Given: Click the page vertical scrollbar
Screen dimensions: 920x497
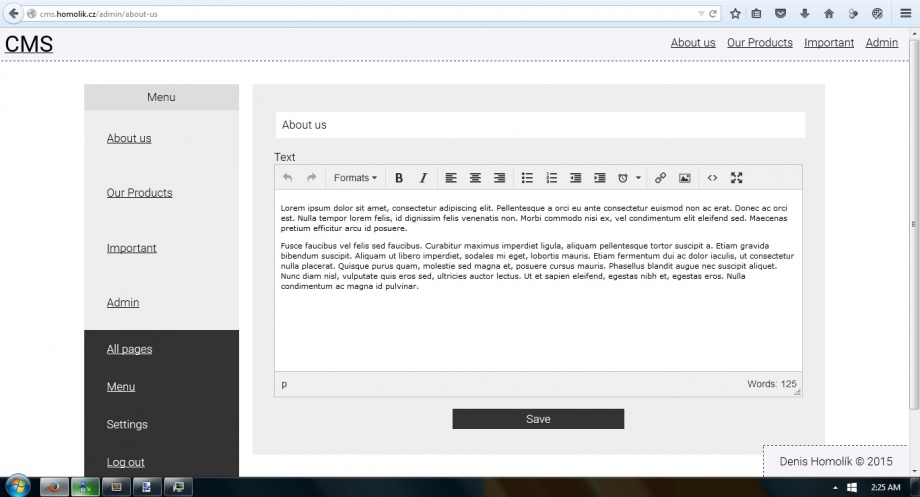Looking at the screenshot, I should (x=914, y=223).
